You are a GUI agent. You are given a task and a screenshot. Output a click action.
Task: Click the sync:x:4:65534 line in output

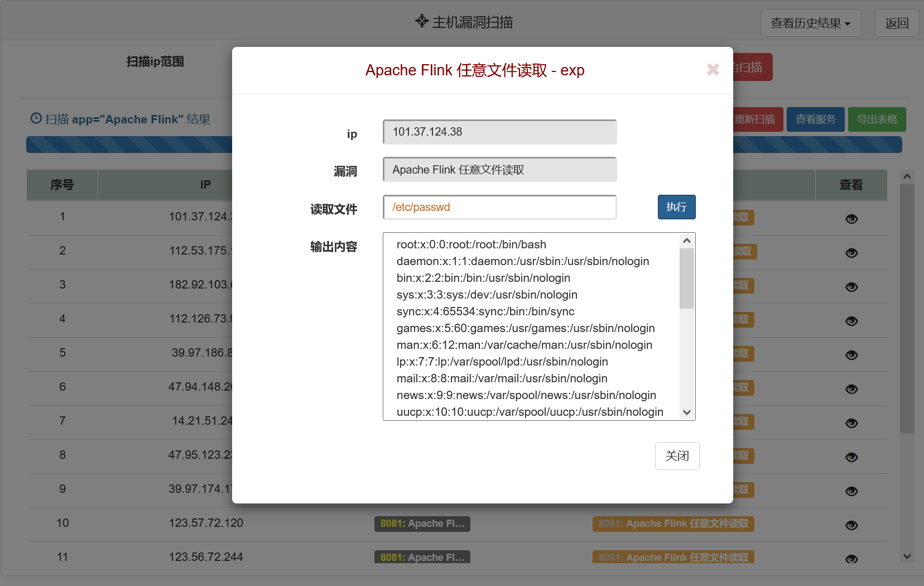point(485,311)
